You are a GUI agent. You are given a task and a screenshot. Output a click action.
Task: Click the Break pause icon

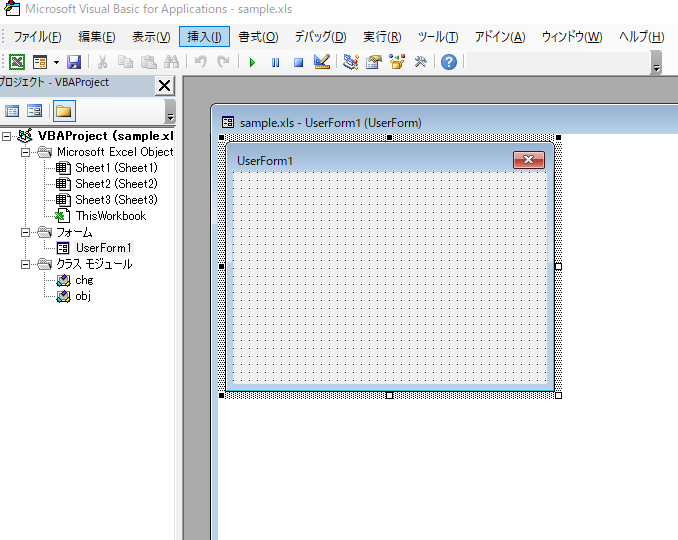275,63
